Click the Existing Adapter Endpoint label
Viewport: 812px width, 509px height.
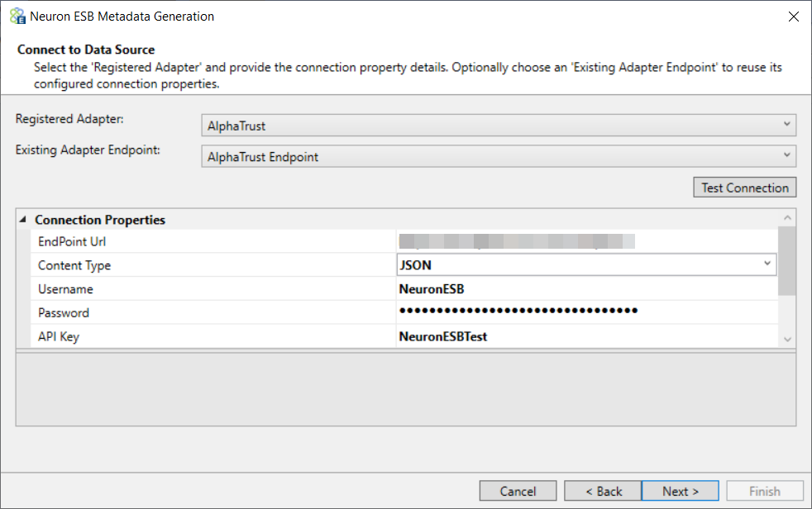point(88,150)
